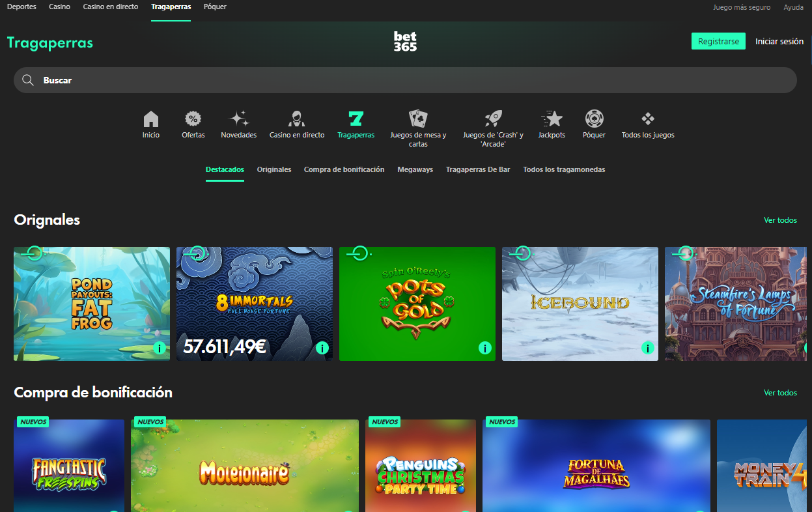This screenshot has width=812, height=512.
Task: Click Iniciar sesión link
Action: tap(779, 41)
